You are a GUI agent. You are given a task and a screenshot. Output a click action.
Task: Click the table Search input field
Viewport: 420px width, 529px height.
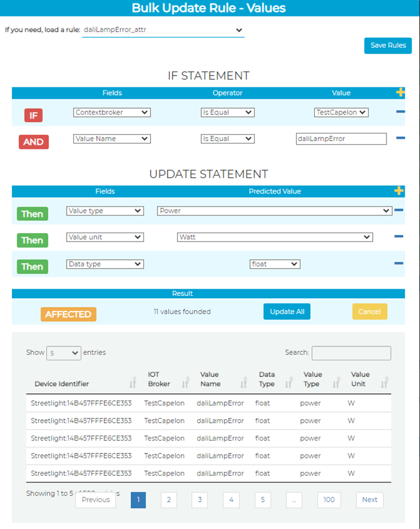tap(351, 353)
